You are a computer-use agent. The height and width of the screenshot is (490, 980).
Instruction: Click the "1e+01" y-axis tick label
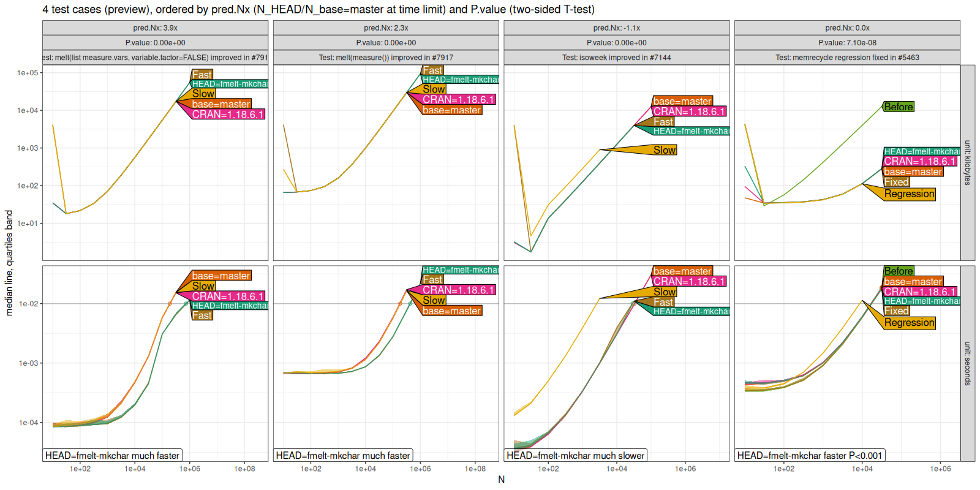(x=28, y=224)
